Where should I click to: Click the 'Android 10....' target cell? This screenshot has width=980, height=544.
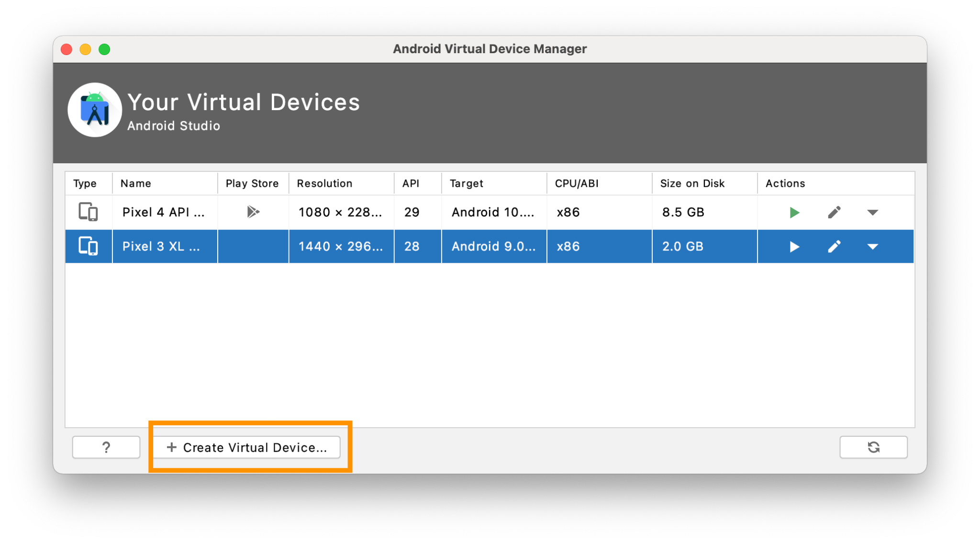coord(494,212)
